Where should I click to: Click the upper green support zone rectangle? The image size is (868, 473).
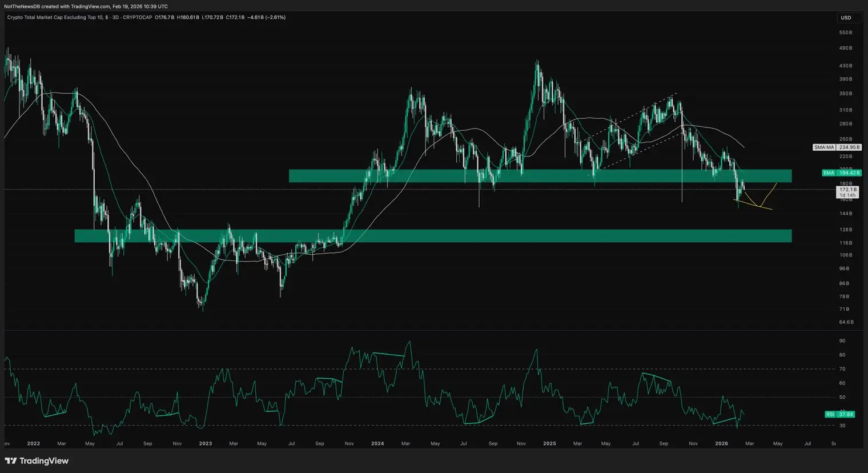coord(540,175)
